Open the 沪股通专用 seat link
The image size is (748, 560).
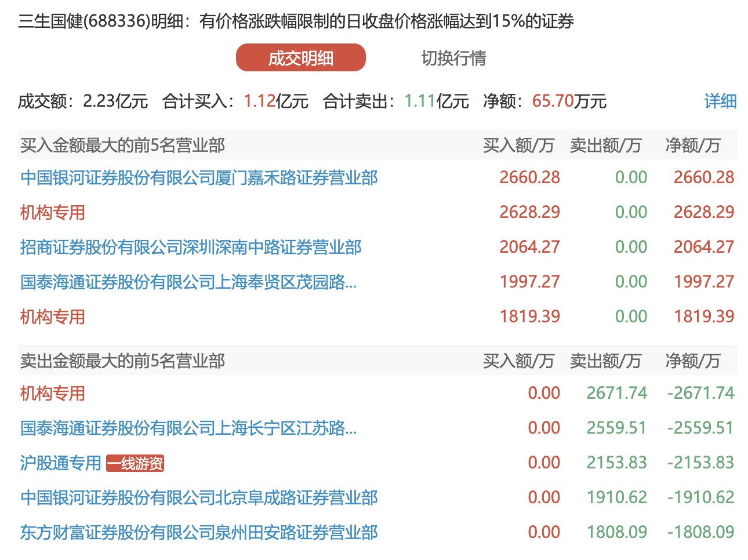click(x=61, y=463)
